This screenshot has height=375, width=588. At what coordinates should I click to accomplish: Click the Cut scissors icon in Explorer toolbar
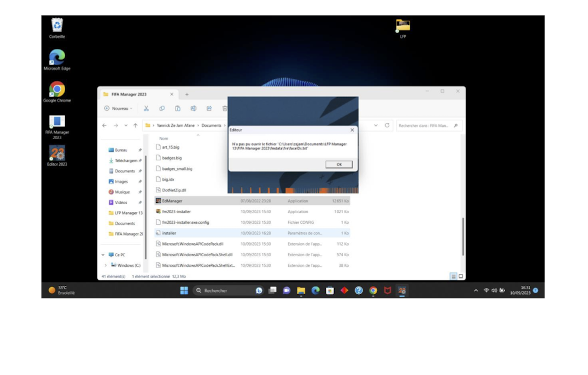(x=146, y=108)
